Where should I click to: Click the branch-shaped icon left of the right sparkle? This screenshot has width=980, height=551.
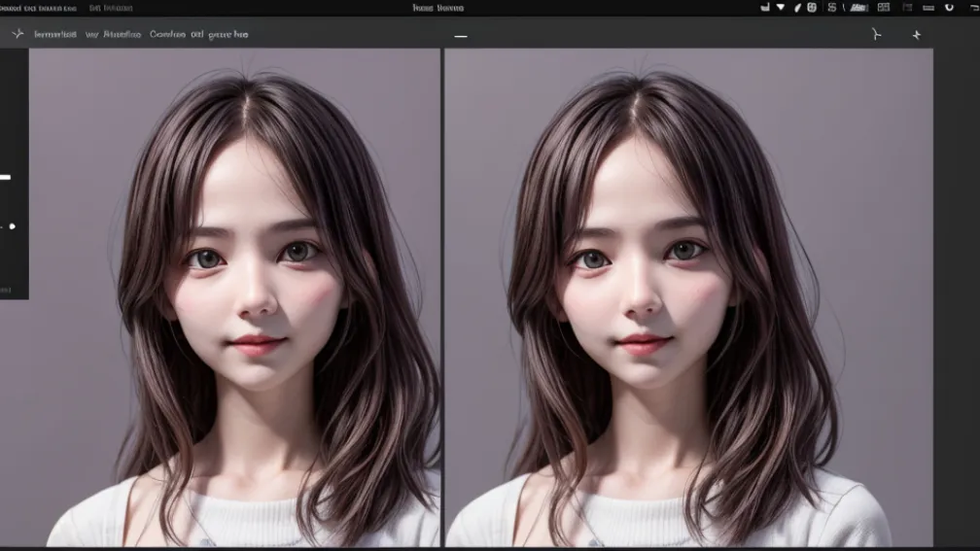(876, 34)
